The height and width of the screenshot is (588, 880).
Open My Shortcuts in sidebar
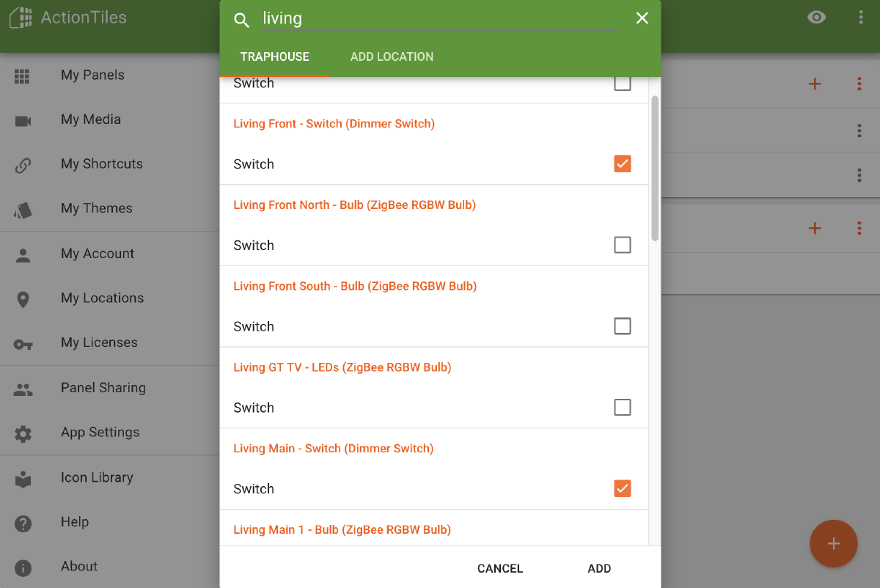(110, 164)
